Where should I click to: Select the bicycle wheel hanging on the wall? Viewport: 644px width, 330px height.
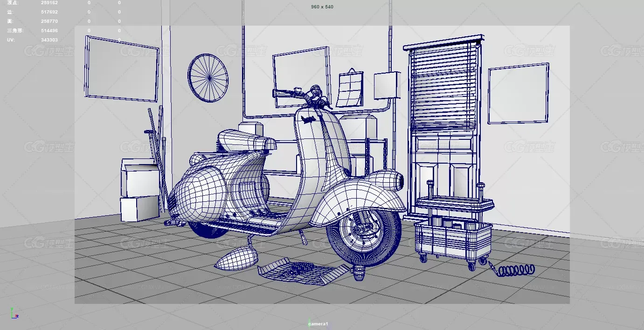tap(208, 78)
